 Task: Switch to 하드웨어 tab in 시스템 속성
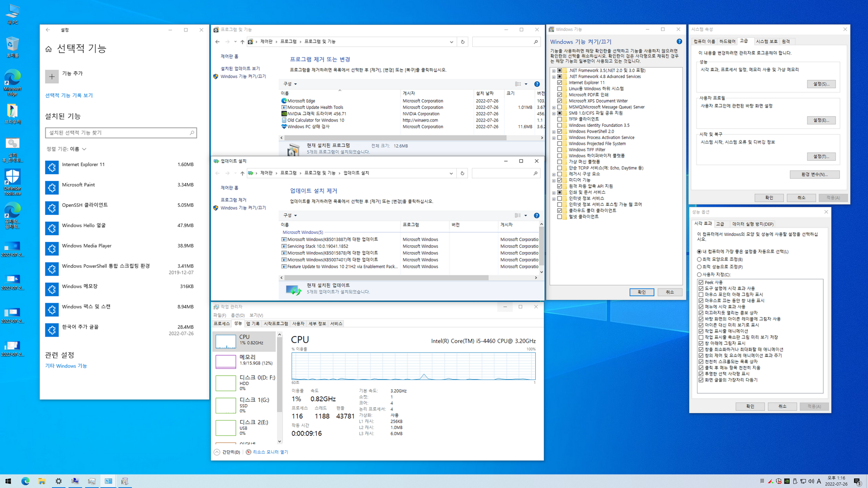click(x=728, y=42)
